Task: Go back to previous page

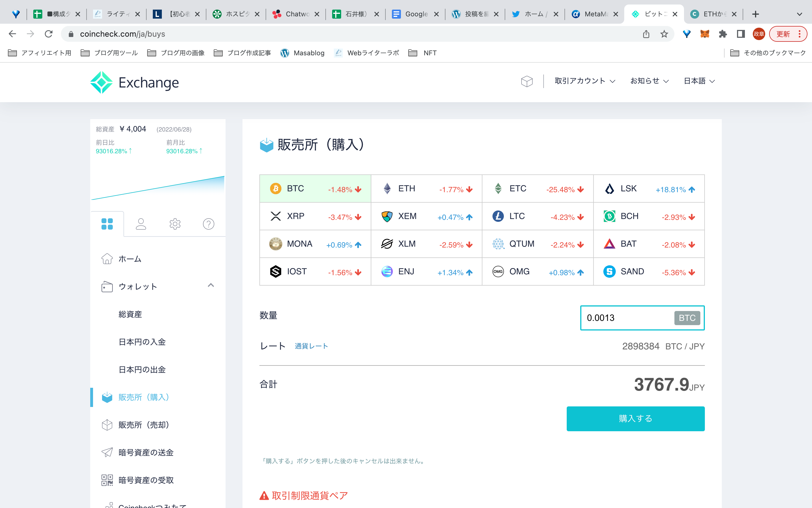Action: (x=12, y=34)
